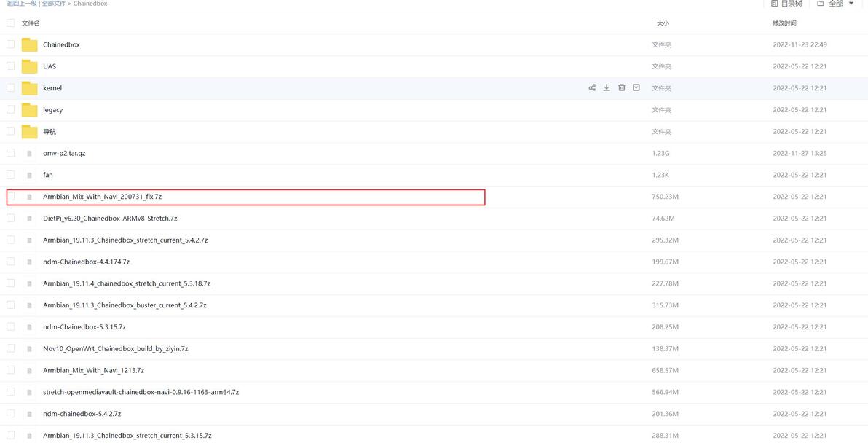Open Nov10_OpenWrt_Chainedbox_build_by_ziyin.7z file

[116, 348]
